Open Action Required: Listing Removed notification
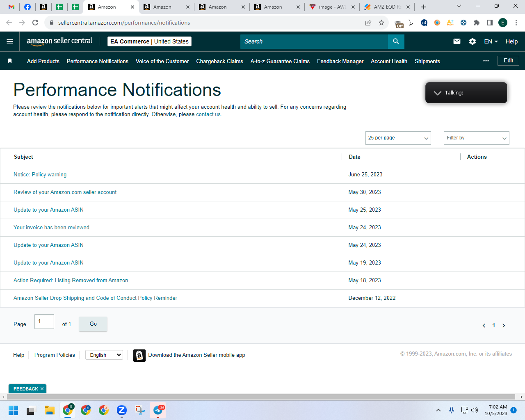The height and width of the screenshot is (420, 525). 71,281
